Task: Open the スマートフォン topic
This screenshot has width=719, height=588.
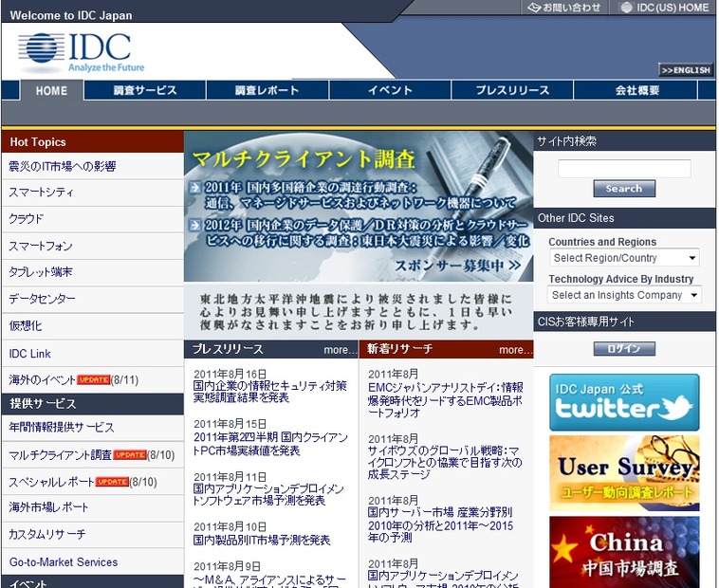Action: click(41, 247)
